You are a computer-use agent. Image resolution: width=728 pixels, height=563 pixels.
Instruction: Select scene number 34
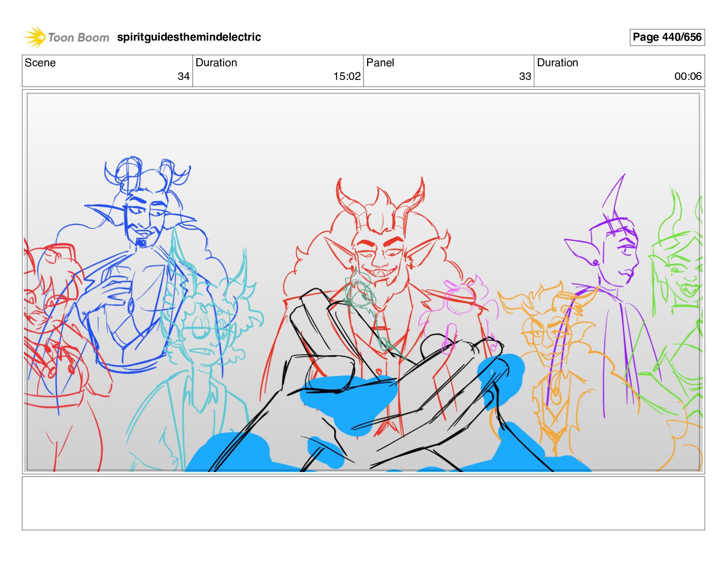click(184, 76)
